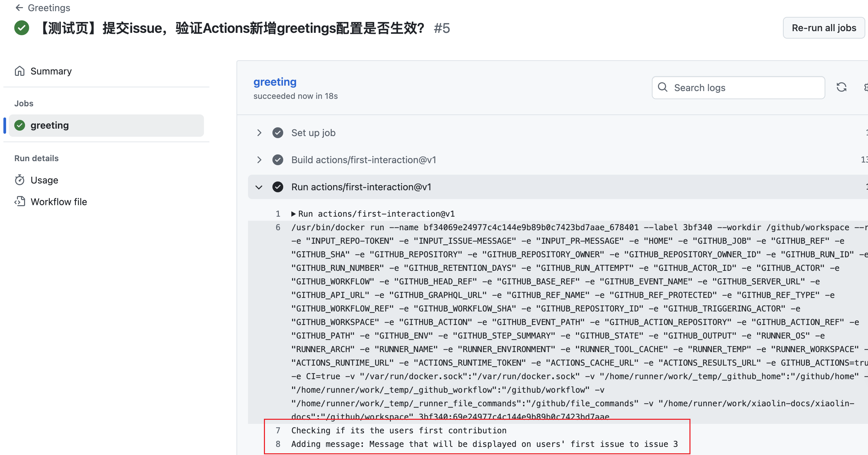Collapse Run actions/first-interaction@v1 step
Screen dimensions: 868x455
pyautogui.click(x=259, y=187)
